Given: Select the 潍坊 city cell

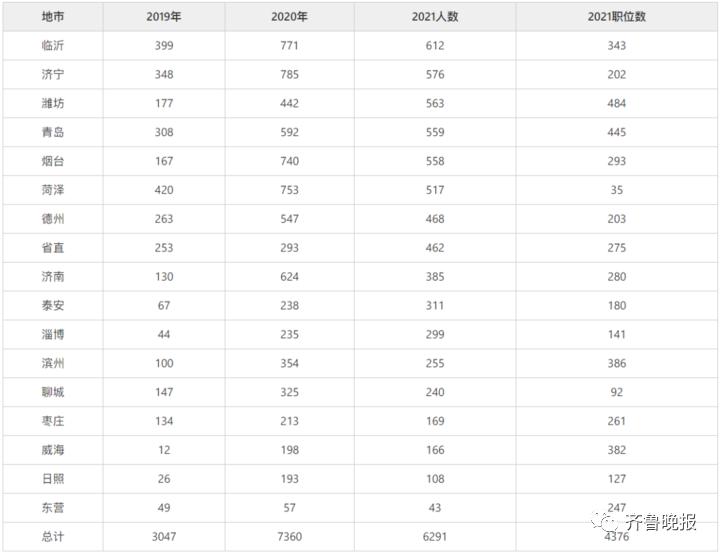Looking at the screenshot, I should point(53,103).
